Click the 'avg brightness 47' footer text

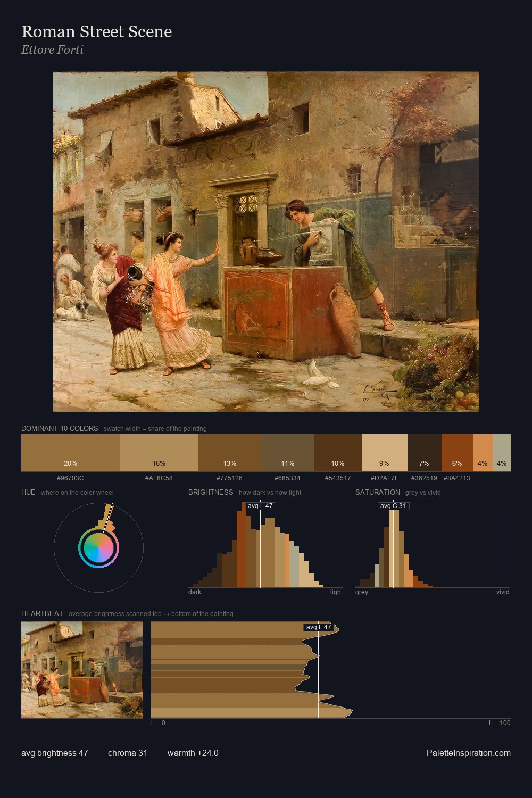coord(55,753)
